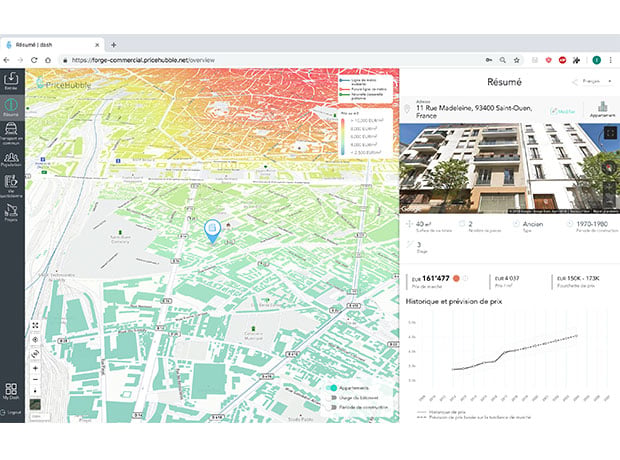
Task: Switch to satellite view thumbnail
Action: coord(35,404)
